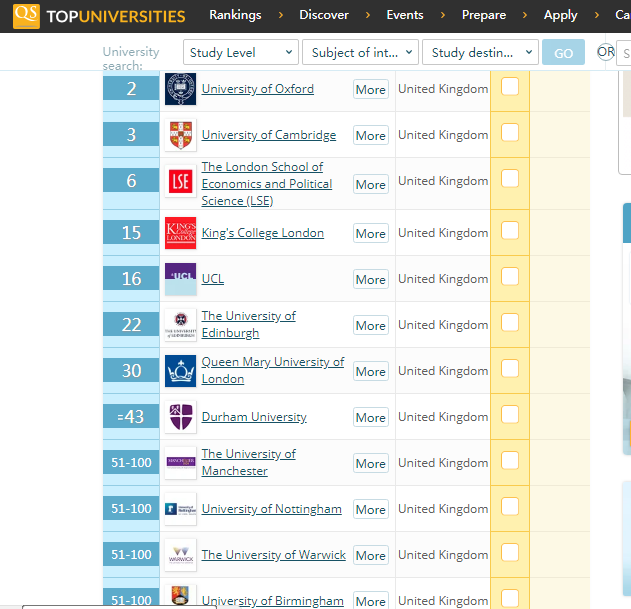Tick University of Manchester compare checkbox
This screenshot has width=631, height=609.
tap(510, 460)
